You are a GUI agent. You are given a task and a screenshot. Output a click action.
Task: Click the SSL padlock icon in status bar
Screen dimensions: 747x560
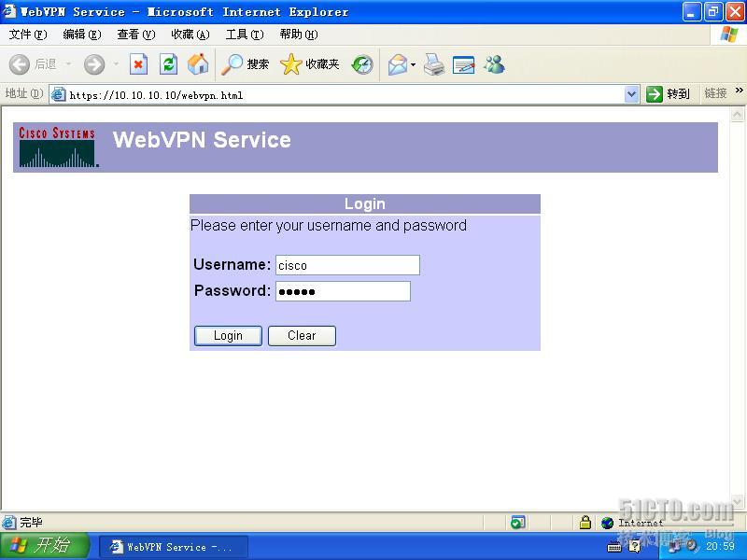tap(585, 523)
